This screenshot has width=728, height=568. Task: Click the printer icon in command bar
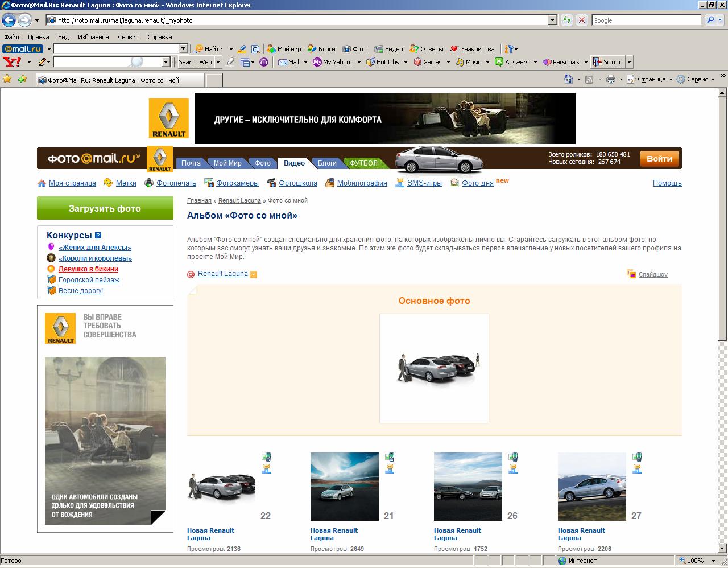point(610,80)
